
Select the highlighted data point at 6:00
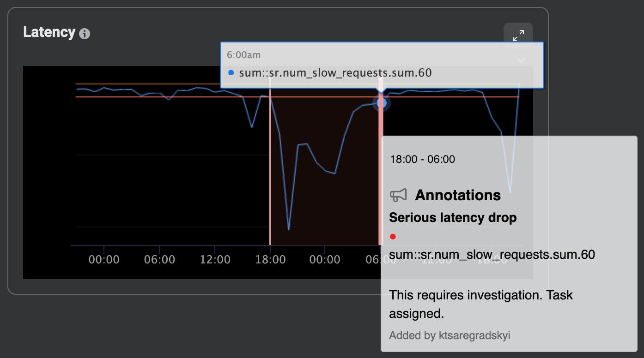pos(382,103)
